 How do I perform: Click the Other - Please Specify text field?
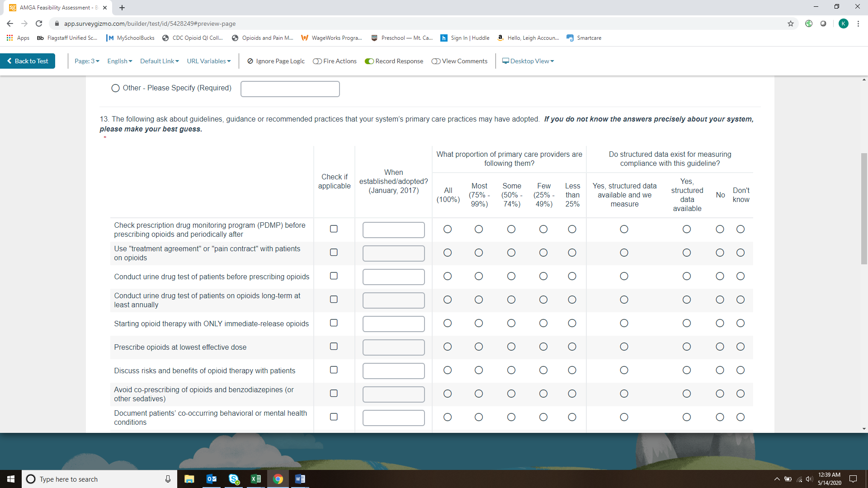(x=290, y=89)
